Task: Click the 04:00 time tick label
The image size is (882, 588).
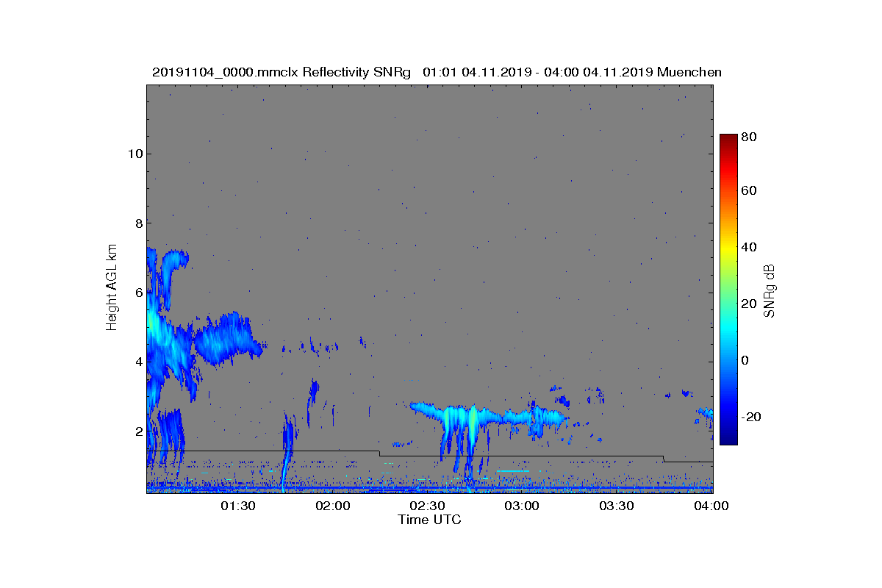Action: pyautogui.click(x=711, y=506)
